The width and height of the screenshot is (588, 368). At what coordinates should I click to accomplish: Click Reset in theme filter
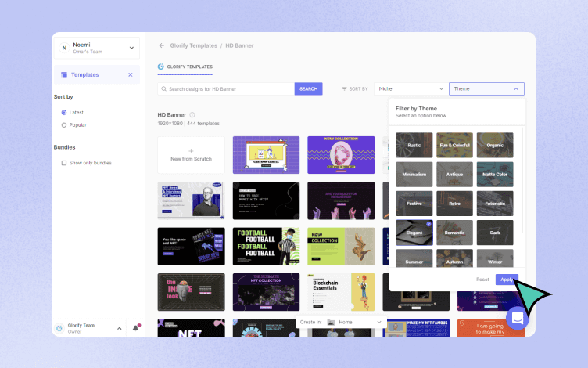click(x=482, y=280)
